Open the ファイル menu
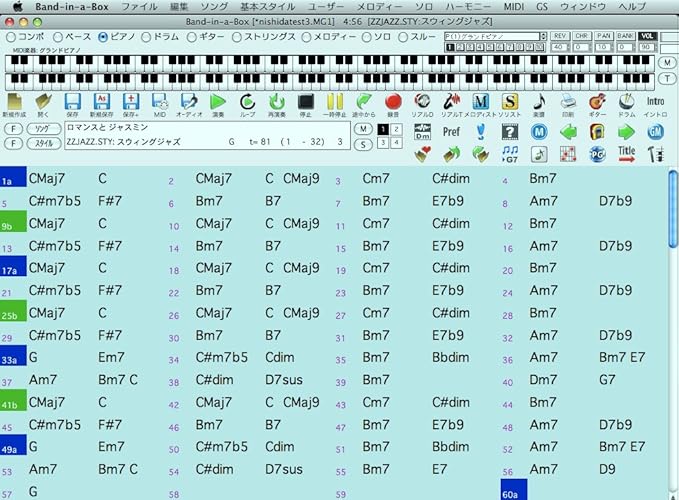The width and height of the screenshot is (679, 500). tap(139, 7)
